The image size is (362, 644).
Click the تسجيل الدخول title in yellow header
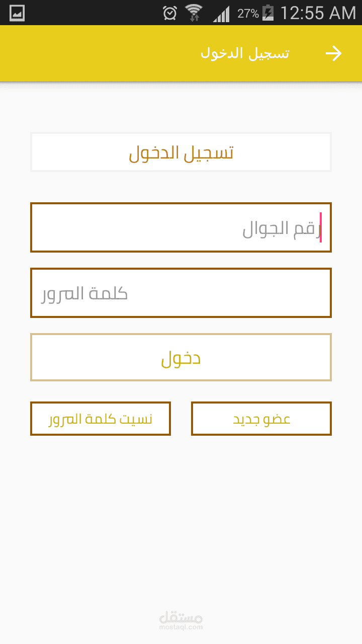245,53
